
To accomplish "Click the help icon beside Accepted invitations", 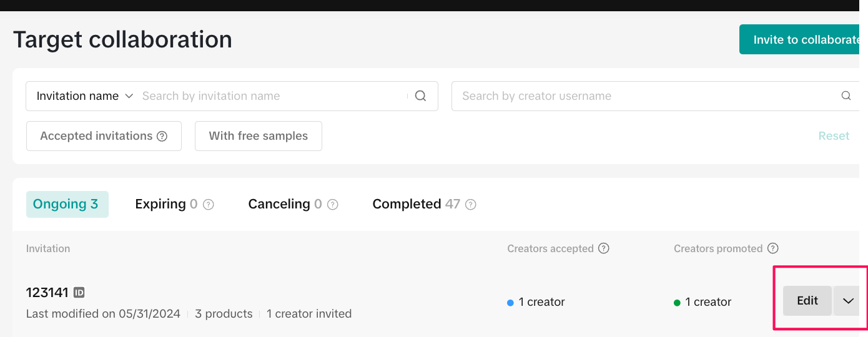I will (162, 136).
